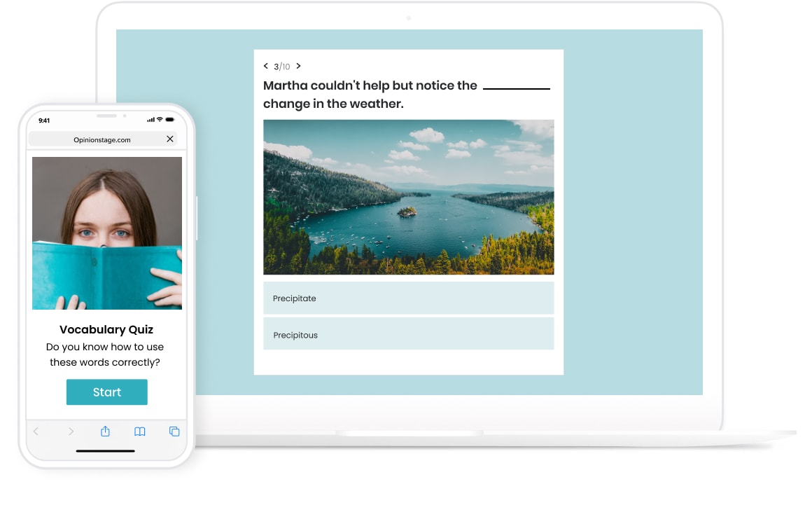Click the 3/10 question counter
Viewport: 812px width, 531px height.
pyautogui.click(x=281, y=67)
